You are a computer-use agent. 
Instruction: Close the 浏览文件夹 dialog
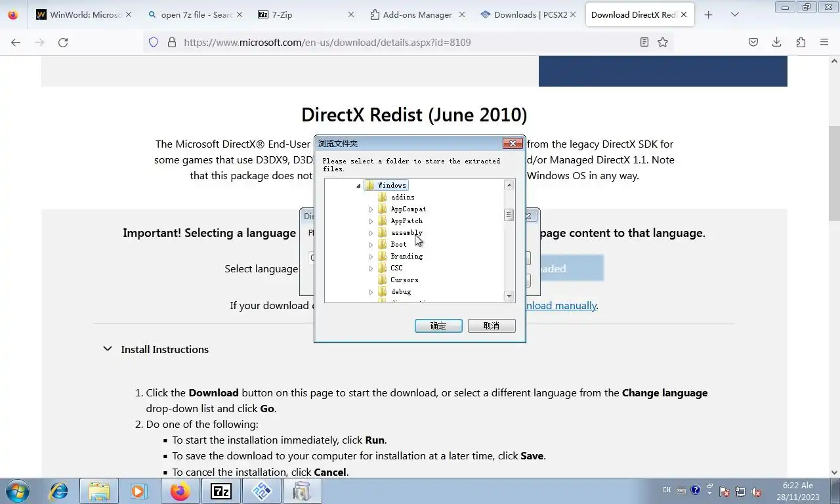point(512,143)
